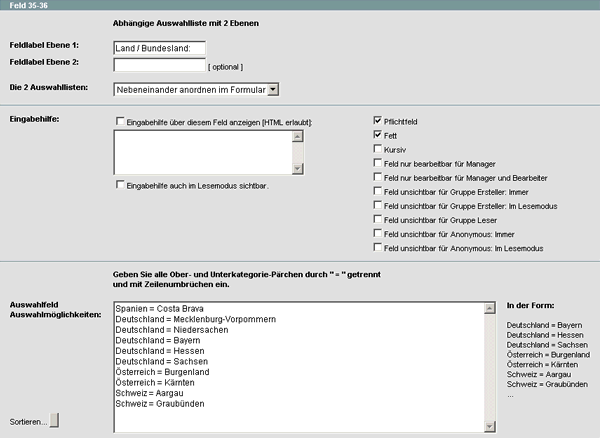Viewport: 600px width, 438px height.
Task: Check Feld nur bearbeitbar für Manager
Action: 378,163
